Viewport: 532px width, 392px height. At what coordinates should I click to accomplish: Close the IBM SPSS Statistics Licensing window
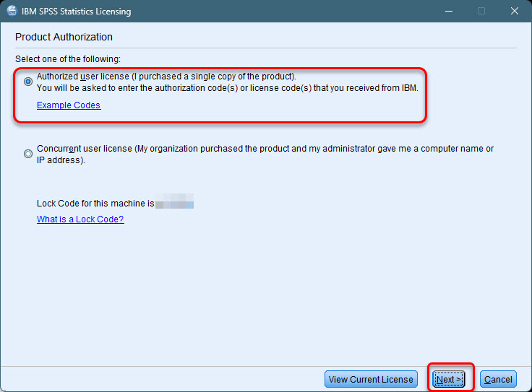pos(515,11)
